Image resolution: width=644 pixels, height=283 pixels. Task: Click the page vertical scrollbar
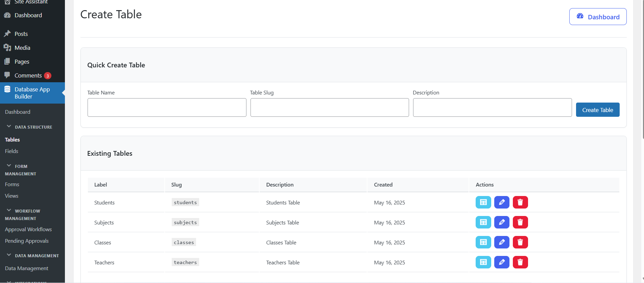coord(643,69)
